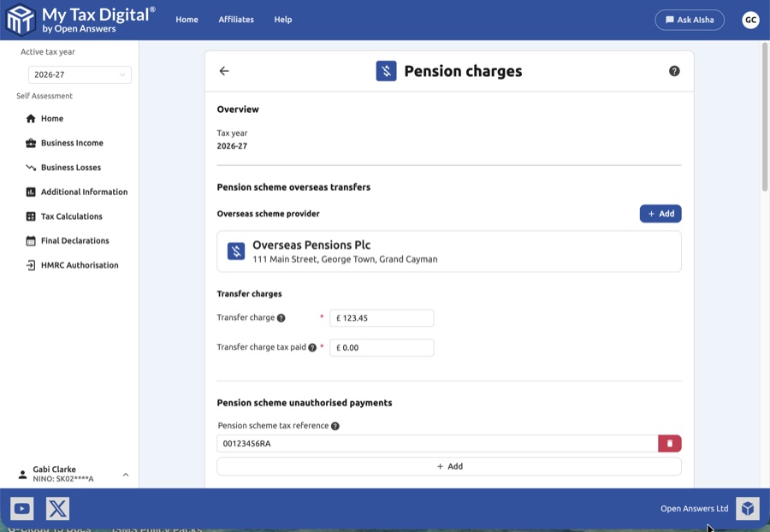The height and width of the screenshot is (532, 770).
Task: Click the Ask Aisha button
Action: click(689, 20)
